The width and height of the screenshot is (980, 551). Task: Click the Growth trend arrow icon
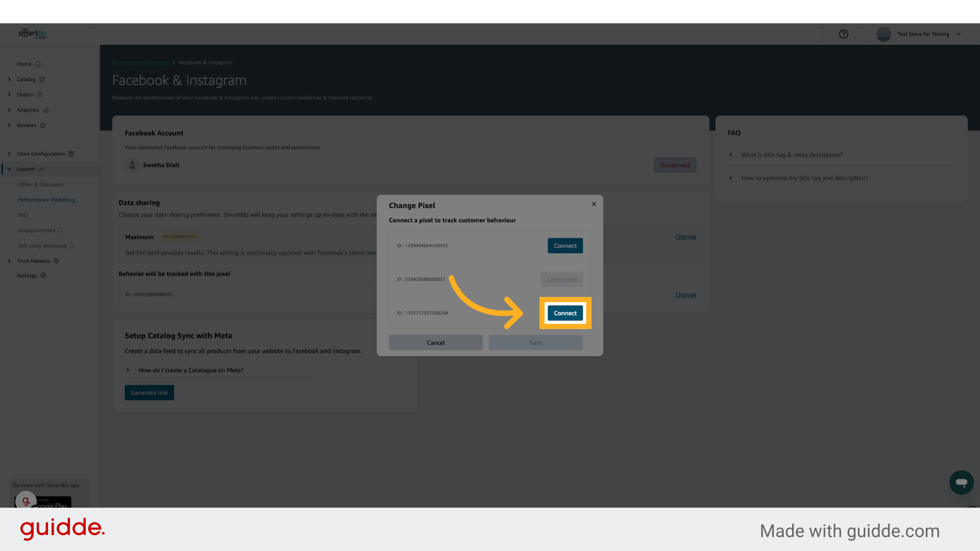tap(41, 169)
